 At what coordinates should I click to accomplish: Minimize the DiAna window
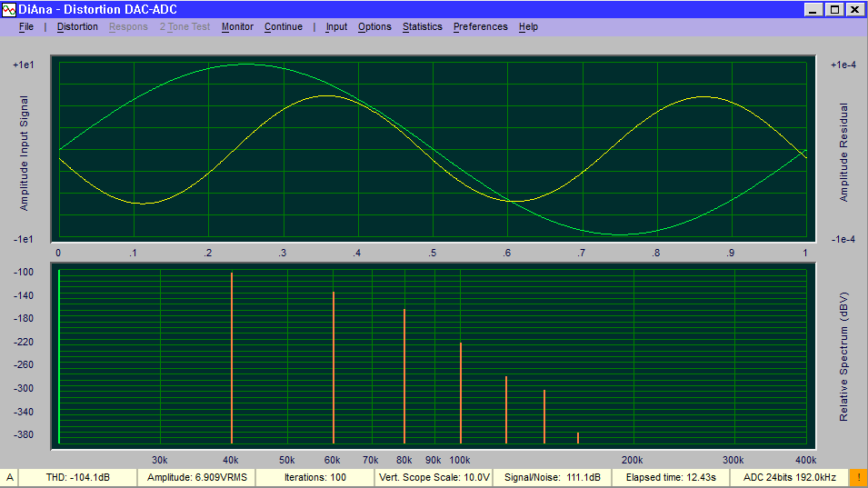pos(813,9)
